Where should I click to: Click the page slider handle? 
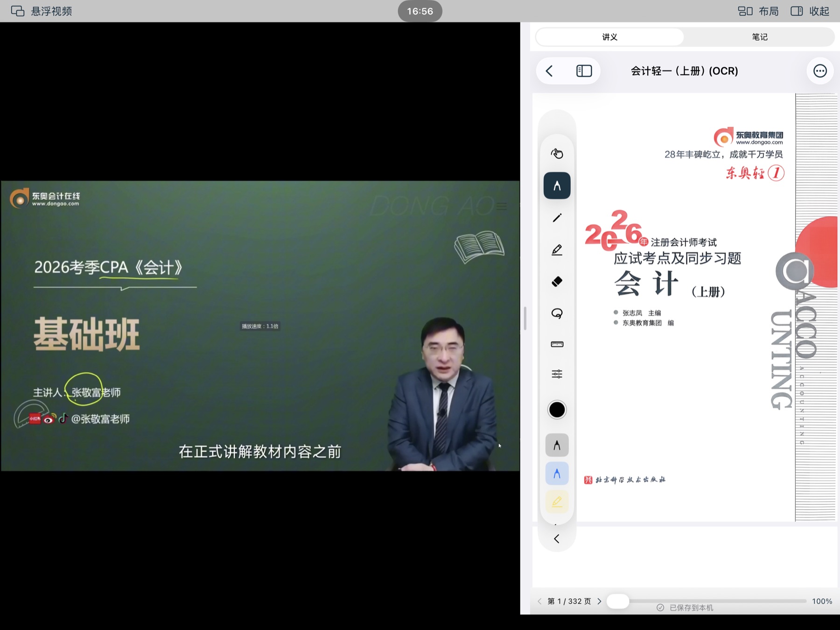point(618,602)
